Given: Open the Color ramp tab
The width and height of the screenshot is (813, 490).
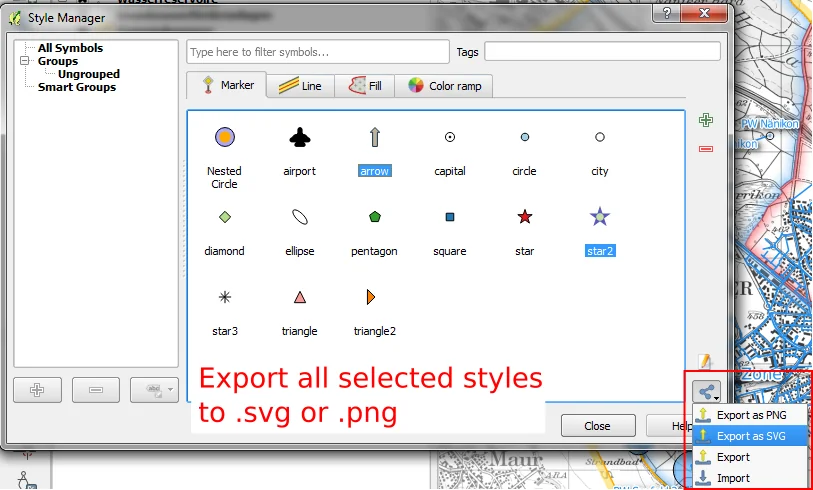Looking at the screenshot, I should point(444,86).
